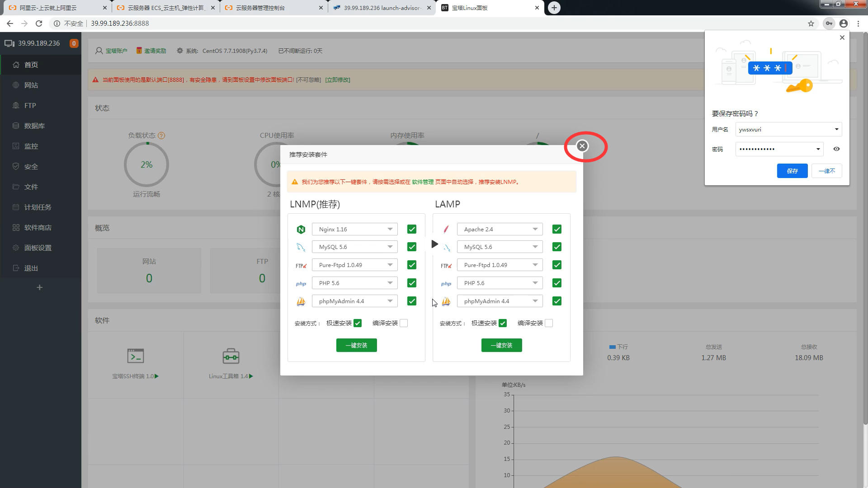
Task: Add a sidebar item with plus icon
Action: pyautogui.click(x=40, y=287)
